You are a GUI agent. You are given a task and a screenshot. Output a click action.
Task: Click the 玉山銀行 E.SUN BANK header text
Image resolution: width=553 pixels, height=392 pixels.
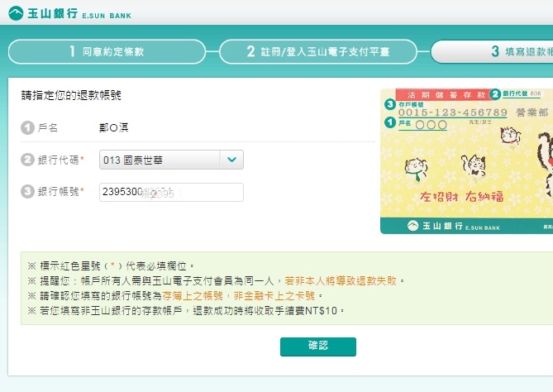pos(79,14)
